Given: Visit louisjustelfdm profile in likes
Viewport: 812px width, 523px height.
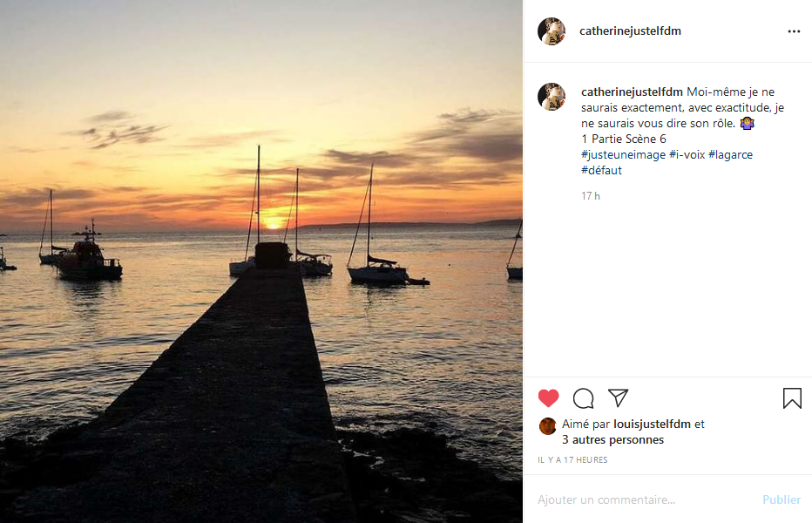Looking at the screenshot, I should tap(652, 425).
